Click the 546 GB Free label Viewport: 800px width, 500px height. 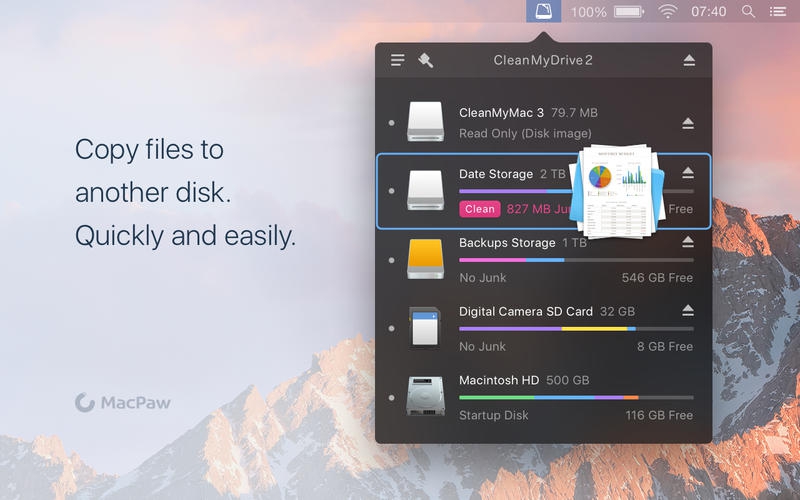pos(657,278)
